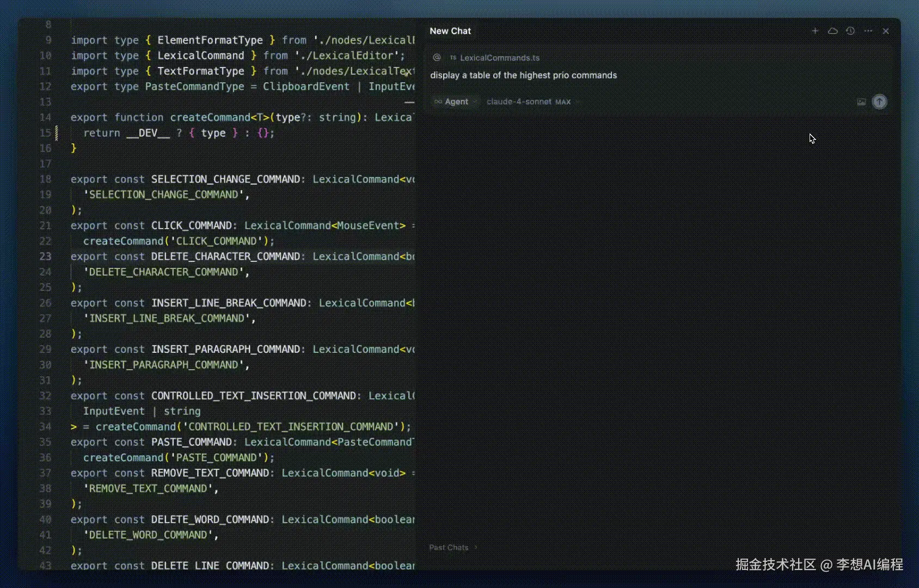Click DELETE_CHARACTER_COMMAND constant on line 23
Screen dimensions: 919x588
[225, 256]
